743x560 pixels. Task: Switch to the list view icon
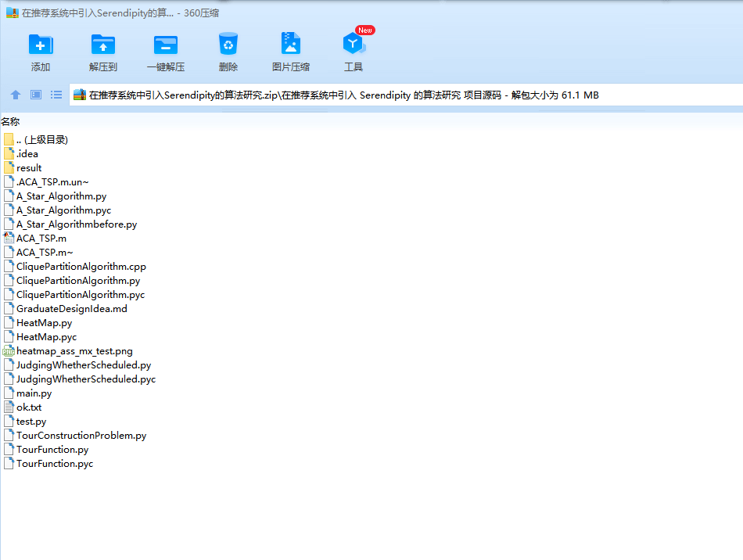(56, 95)
